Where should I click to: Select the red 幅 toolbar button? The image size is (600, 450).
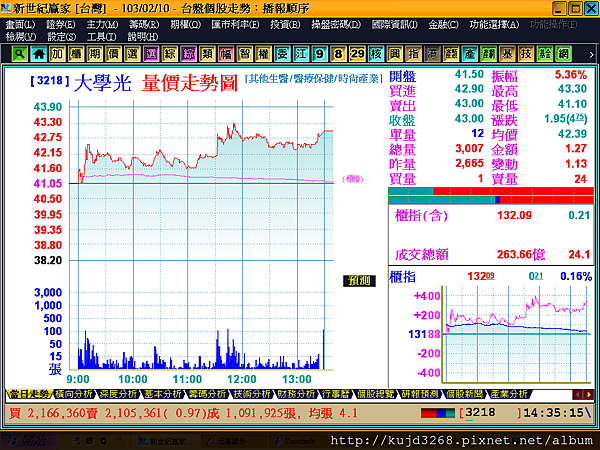[x=226, y=54]
